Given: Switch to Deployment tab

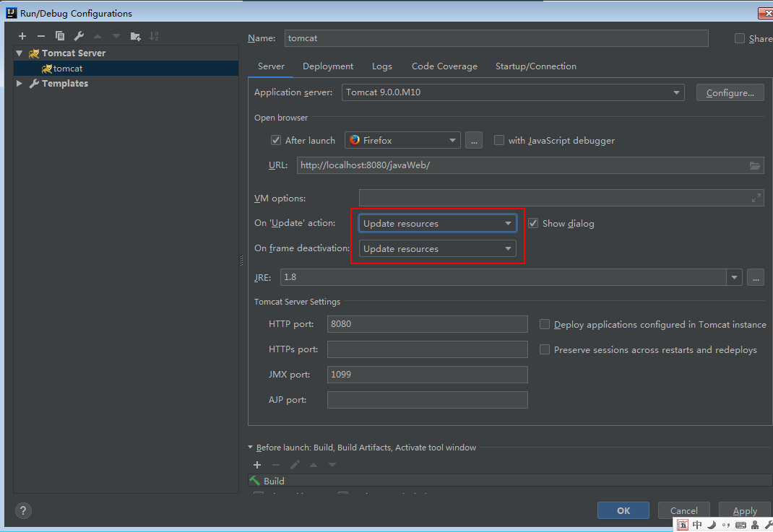Looking at the screenshot, I should click(328, 66).
